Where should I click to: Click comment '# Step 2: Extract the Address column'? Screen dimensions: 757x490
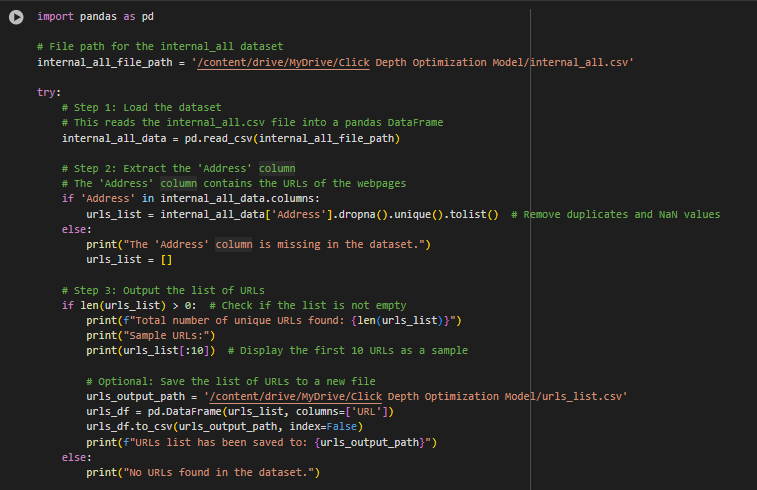179,168
